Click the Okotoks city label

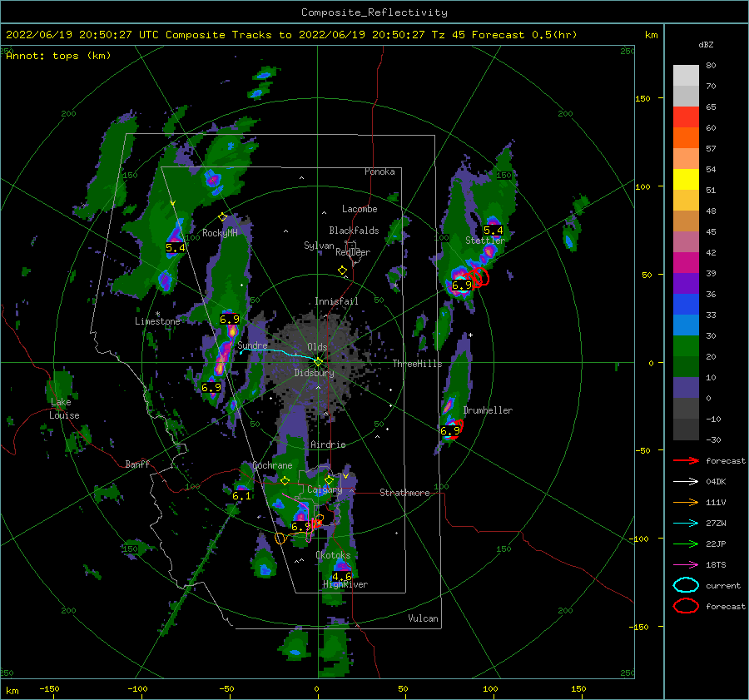[x=333, y=555]
